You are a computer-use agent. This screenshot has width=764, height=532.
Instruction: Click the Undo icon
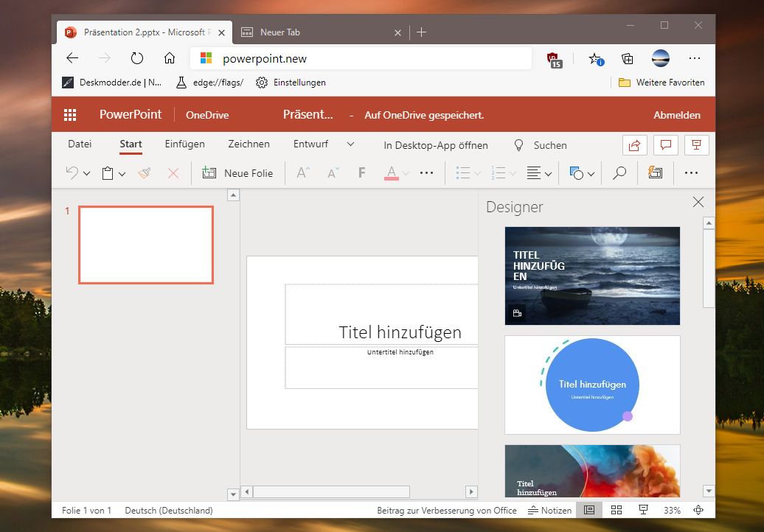(72, 173)
